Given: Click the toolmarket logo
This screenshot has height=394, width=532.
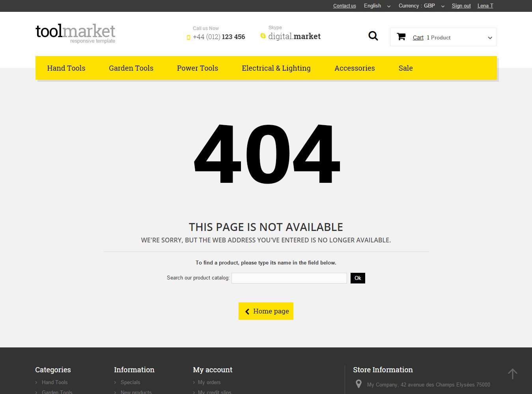Looking at the screenshot, I should pos(75,33).
